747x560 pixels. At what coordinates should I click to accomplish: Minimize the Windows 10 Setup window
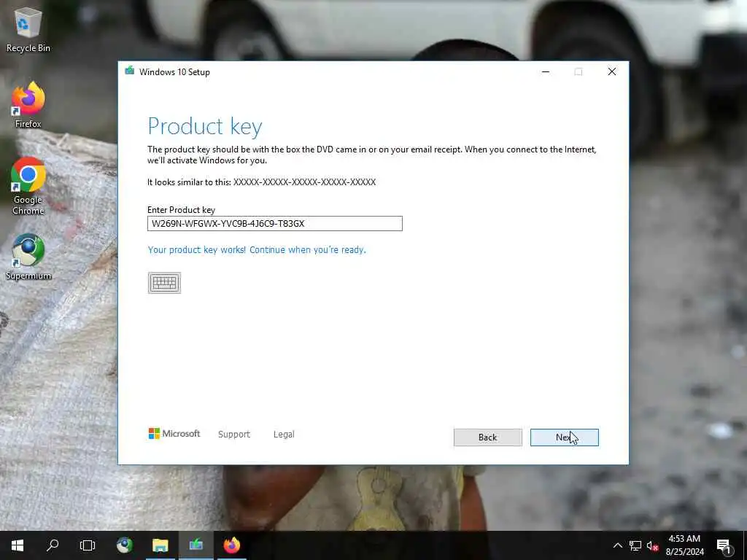pyautogui.click(x=546, y=72)
